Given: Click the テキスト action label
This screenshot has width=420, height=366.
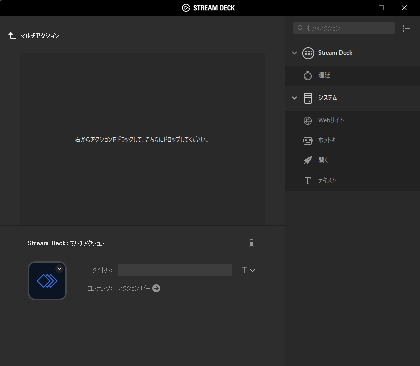Looking at the screenshot, I should [x=327, y=180].
